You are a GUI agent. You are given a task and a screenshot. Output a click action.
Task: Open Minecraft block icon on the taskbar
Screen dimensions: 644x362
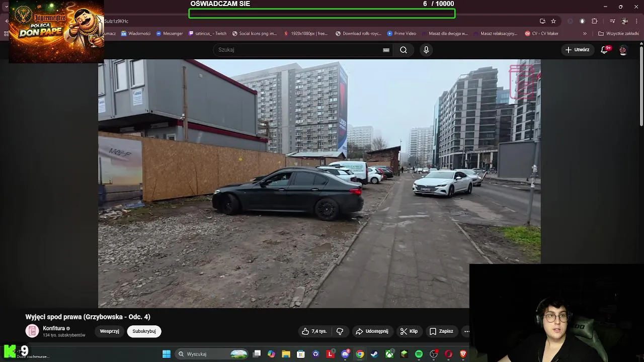click(404, 354)
